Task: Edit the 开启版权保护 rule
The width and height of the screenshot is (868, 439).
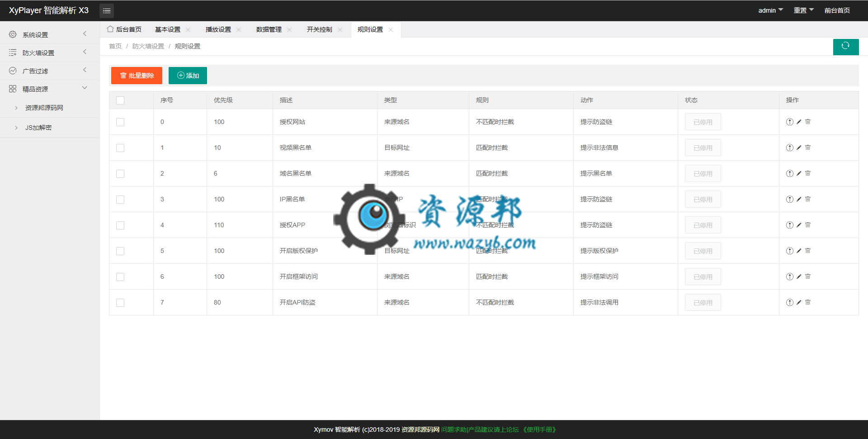Action: point(799,251)
